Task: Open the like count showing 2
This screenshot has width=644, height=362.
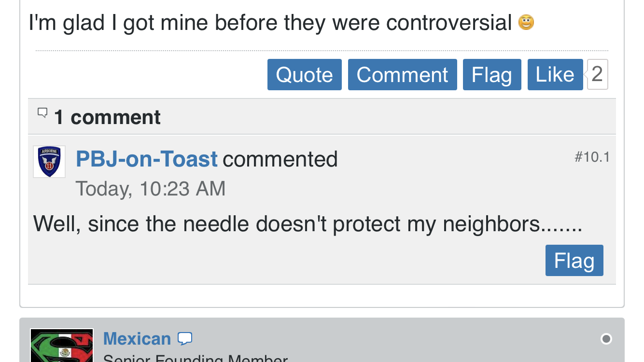Action: pyautogui.click(x=597, y=74)
